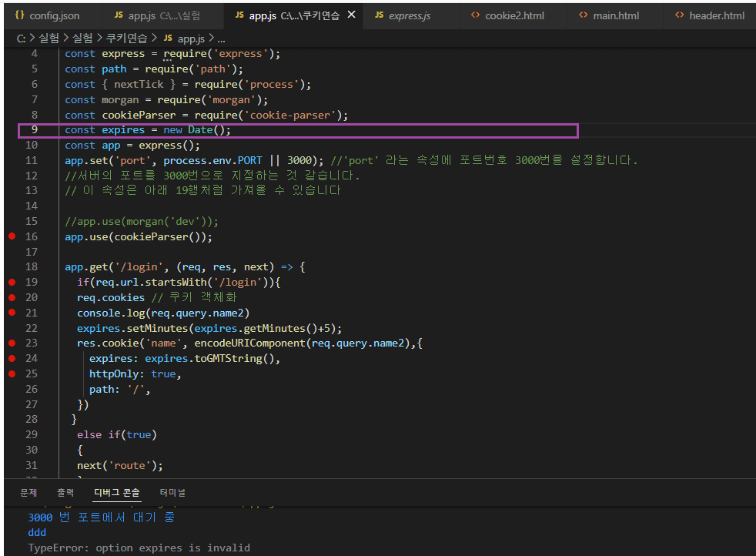Click the TypeError message in debug console

(x=139, y=548)
